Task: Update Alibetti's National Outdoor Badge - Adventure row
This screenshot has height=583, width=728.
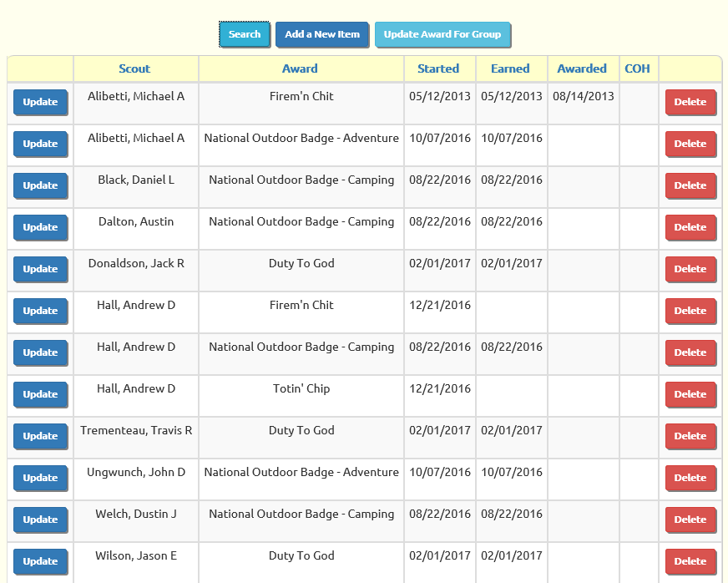Action: 40,144
